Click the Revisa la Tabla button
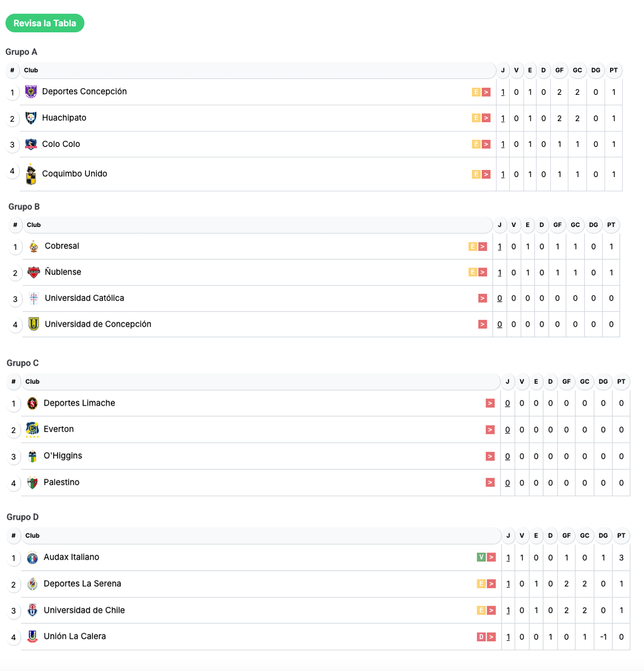This screenshot has width=644, height=671. pos(45,23)
